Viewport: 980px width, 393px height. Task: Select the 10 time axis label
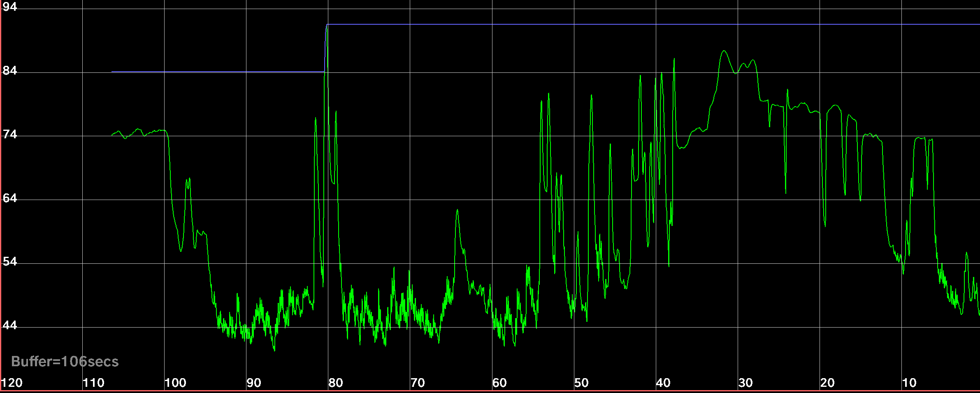pyautogui.click(x=909, y=383)
